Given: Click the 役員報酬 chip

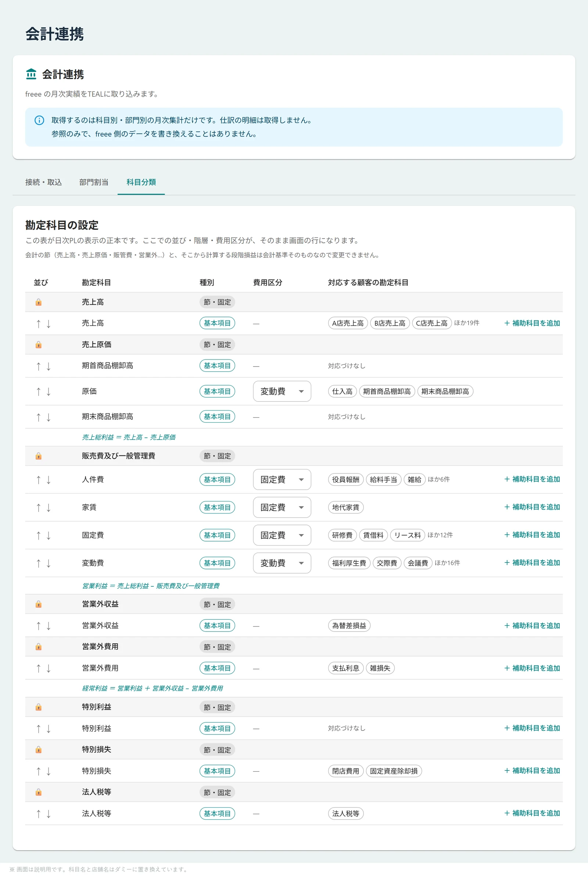Looking at the screenshot, I should tap(345, 479).
